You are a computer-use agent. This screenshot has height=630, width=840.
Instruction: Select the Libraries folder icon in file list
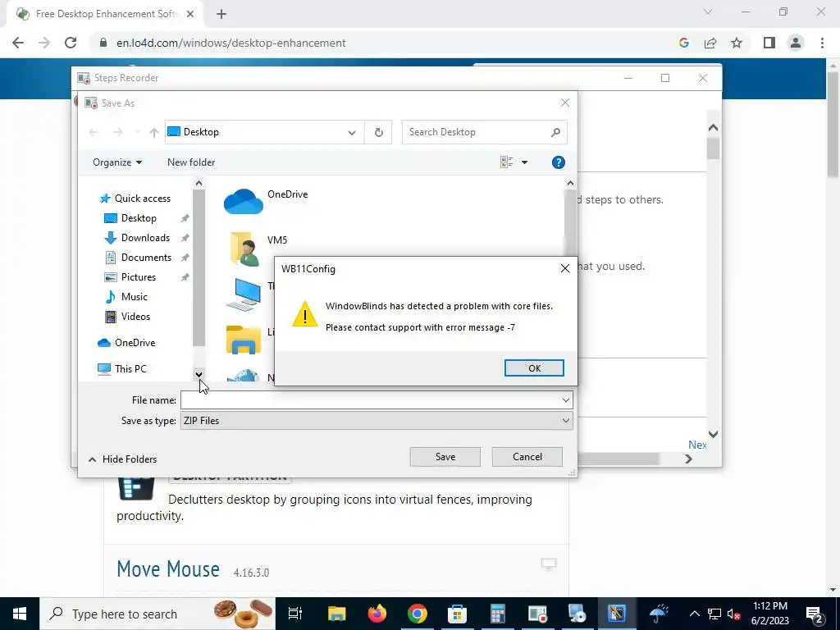pyautogui.click(x=244, y=340)
